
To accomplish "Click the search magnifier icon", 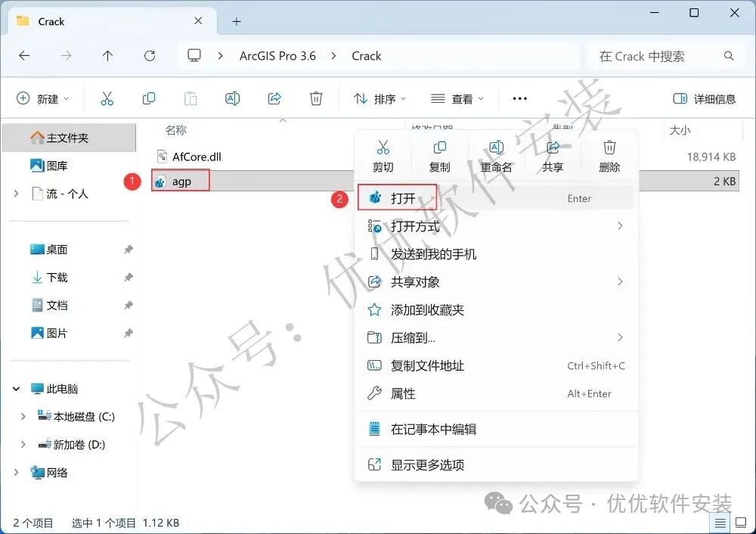I will click(x=729, y=56).
